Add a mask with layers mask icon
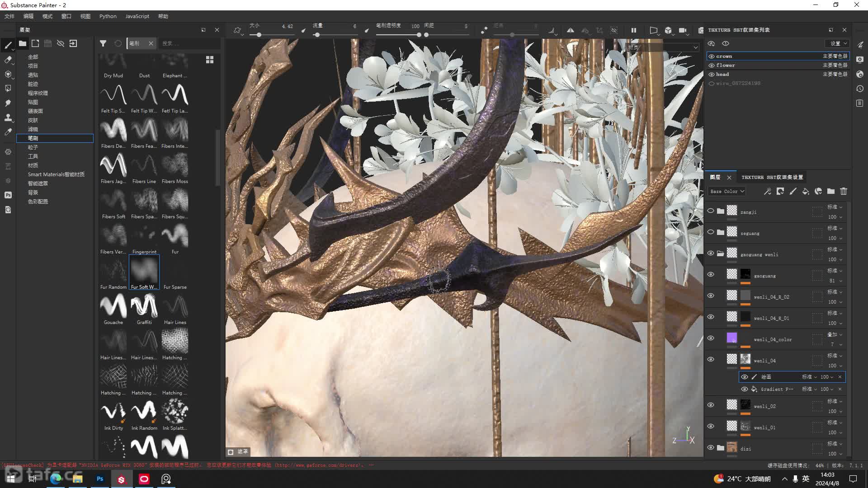This screenshot has width=868, height=488. 780,192
